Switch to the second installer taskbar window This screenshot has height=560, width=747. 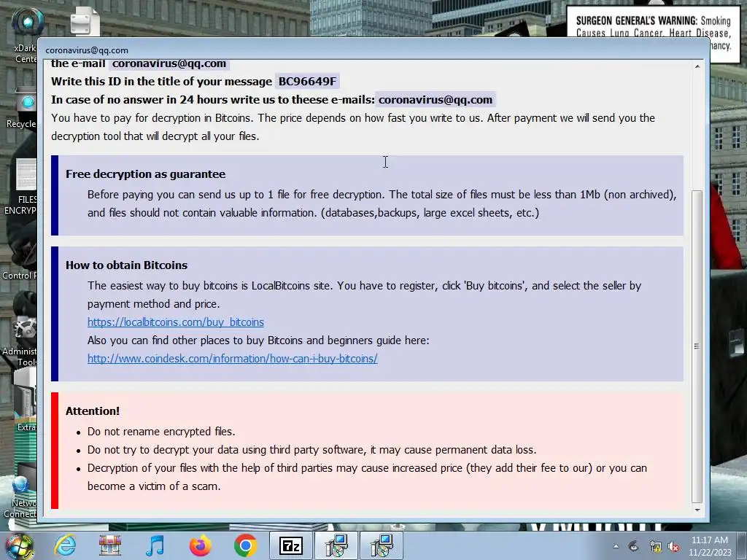click(x=382, y=545)
